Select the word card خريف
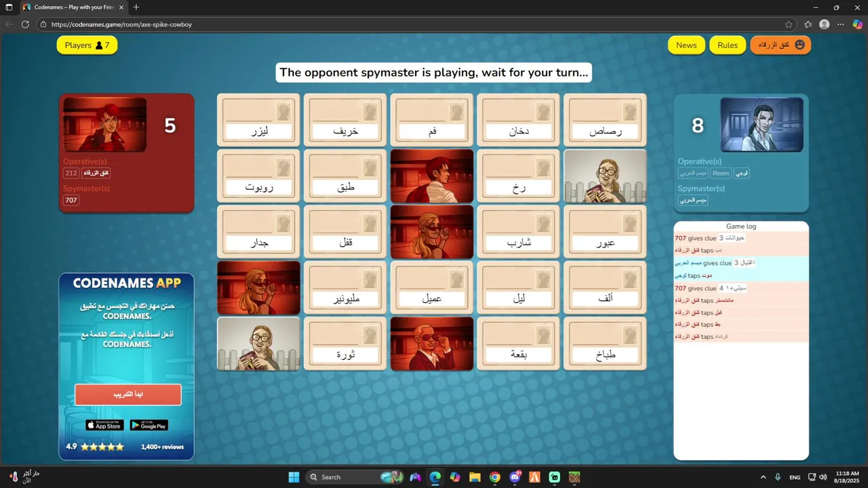 pyautogui.click(x=345, y=120)
